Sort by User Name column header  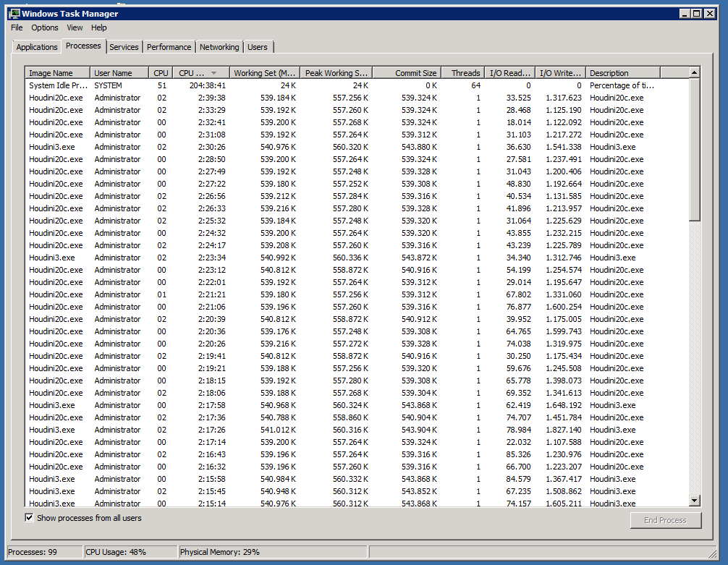point(119,73)
